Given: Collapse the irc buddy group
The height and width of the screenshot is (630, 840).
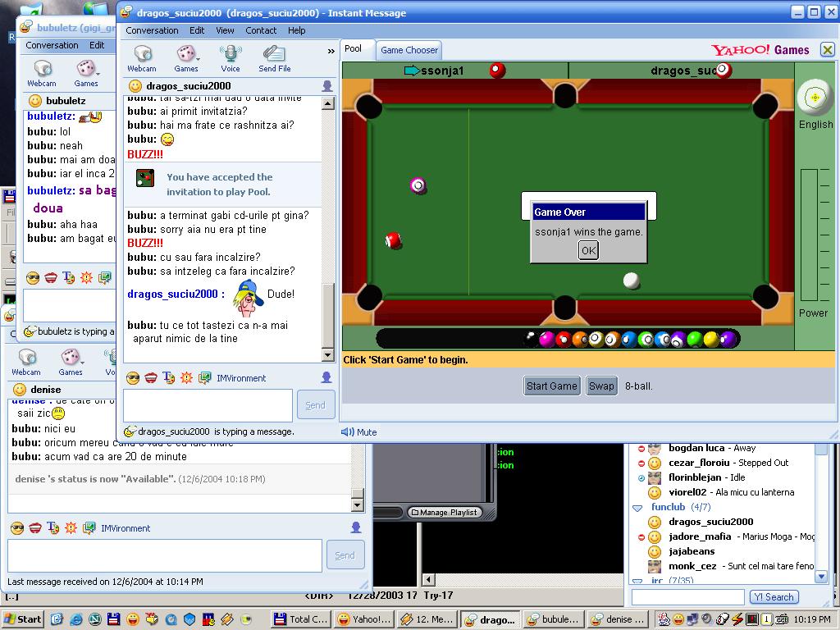Looking at the screenshot, I should click(x=637, y=581).
